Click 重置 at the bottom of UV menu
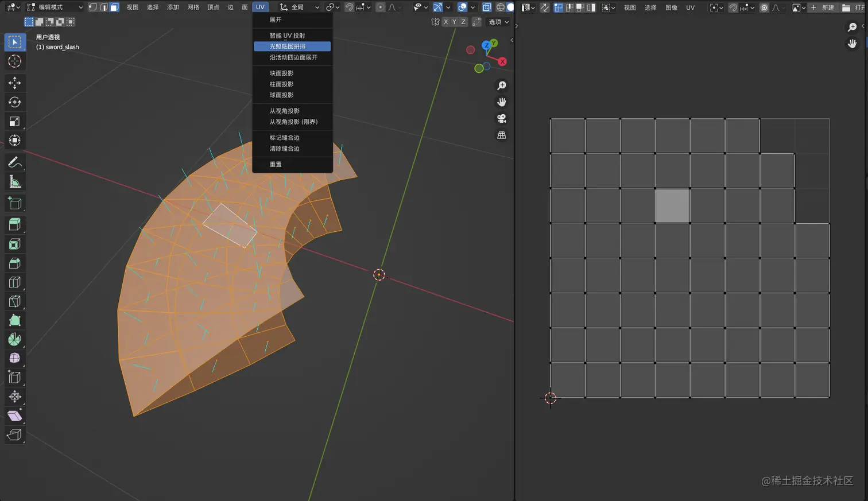This screenshot has width=868, height=501. tap(276, 164)
